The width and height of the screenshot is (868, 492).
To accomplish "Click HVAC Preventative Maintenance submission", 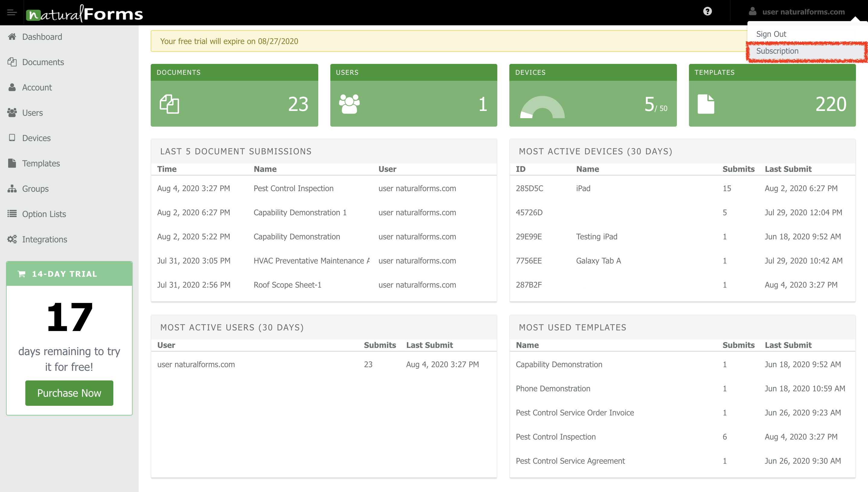I will tap(311, 260).
